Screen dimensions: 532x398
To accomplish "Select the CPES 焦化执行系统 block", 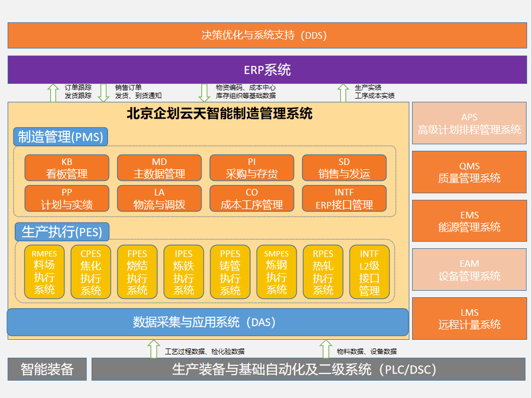I will pyautogui.click(x=90, y=272).
